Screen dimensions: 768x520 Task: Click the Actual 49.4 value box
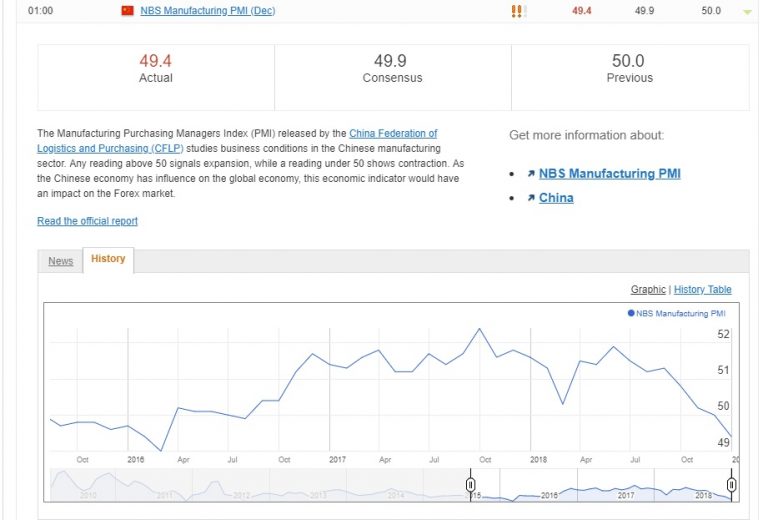pyautogui.click(x=156, y=69)
